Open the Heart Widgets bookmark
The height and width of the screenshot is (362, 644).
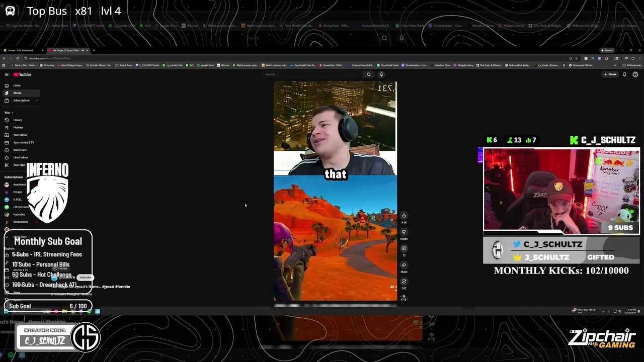69,65
